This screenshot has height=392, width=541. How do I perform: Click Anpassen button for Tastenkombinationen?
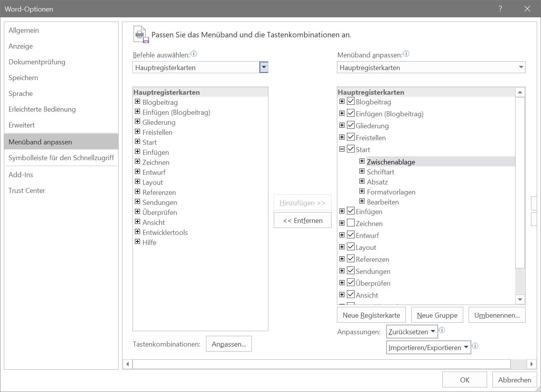coord(229,344)
